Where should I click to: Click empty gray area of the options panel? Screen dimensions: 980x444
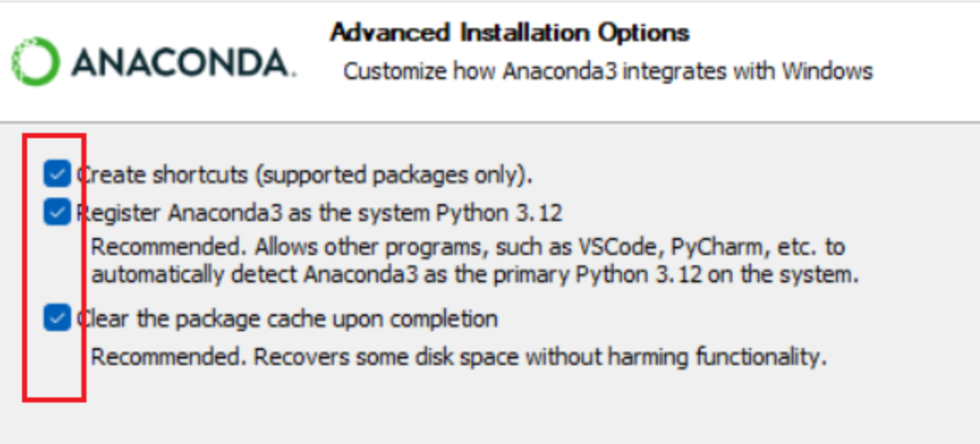593,407
